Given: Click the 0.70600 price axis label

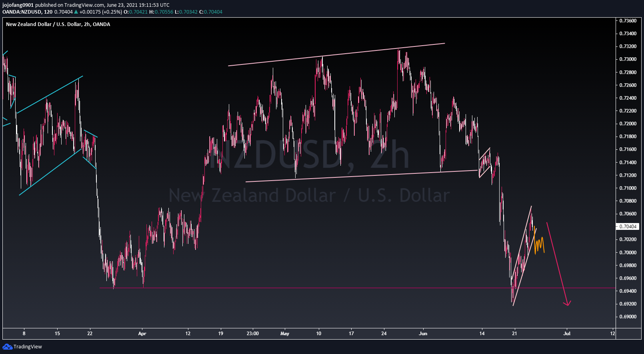Looking at the screenshot, I should (628, 214).
